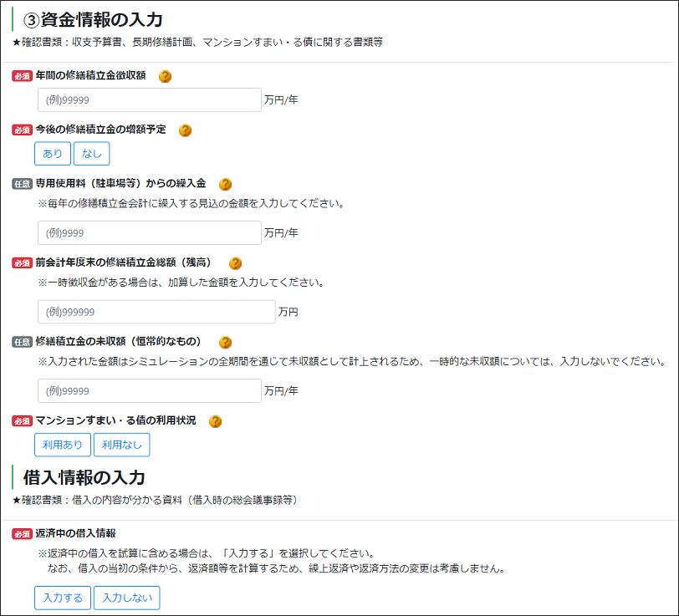This screenshot has height=616, width=679.
Task: Open help icon for 専用使用料からの繰入金
Action: click(x=225, y=184)
